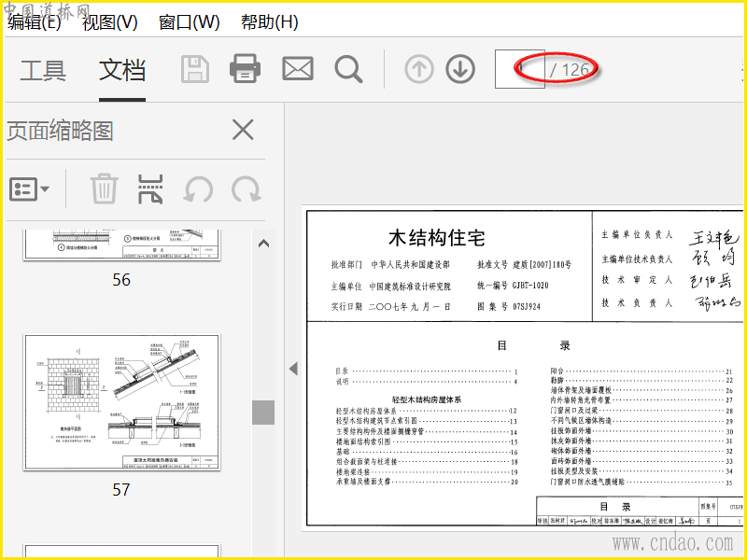Click the text 图集号 07SJ924
The image size is (747, 560).
pos(509,307)
